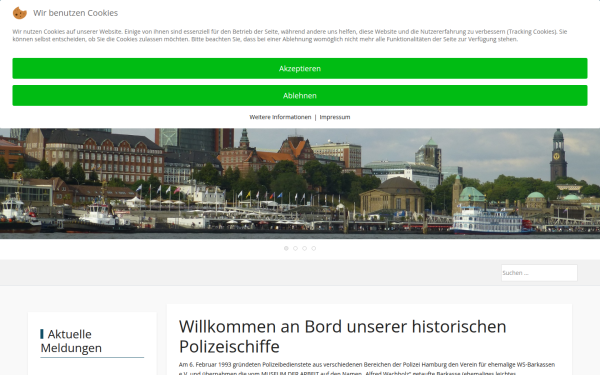The width and height of the screenshot is (600, 375).
Task: Select the fourth slideshow dot indicator
Action: tap(313, 248)
